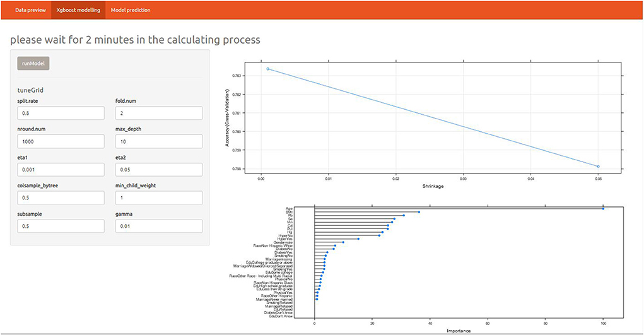The image size is (644, 335).
Task: Open the Data preview tab
Action: pyautogui.click(x=30, y=10)
